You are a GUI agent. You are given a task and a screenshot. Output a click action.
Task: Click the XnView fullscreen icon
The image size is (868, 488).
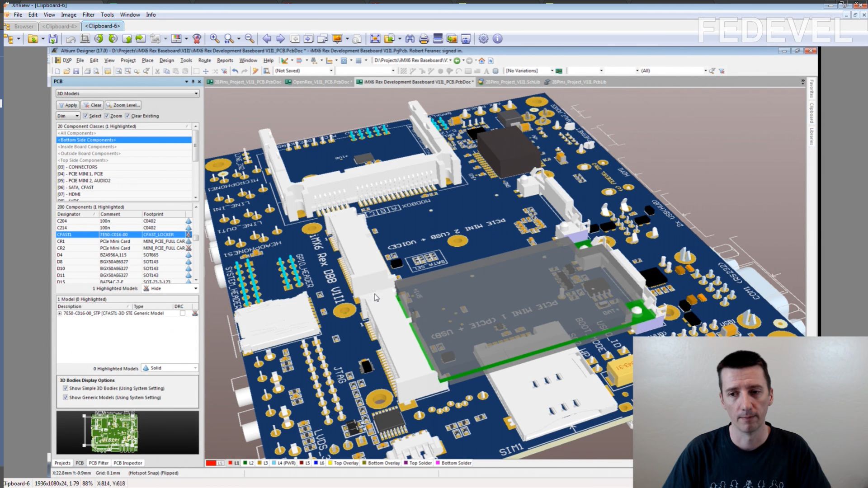(375, 39)
